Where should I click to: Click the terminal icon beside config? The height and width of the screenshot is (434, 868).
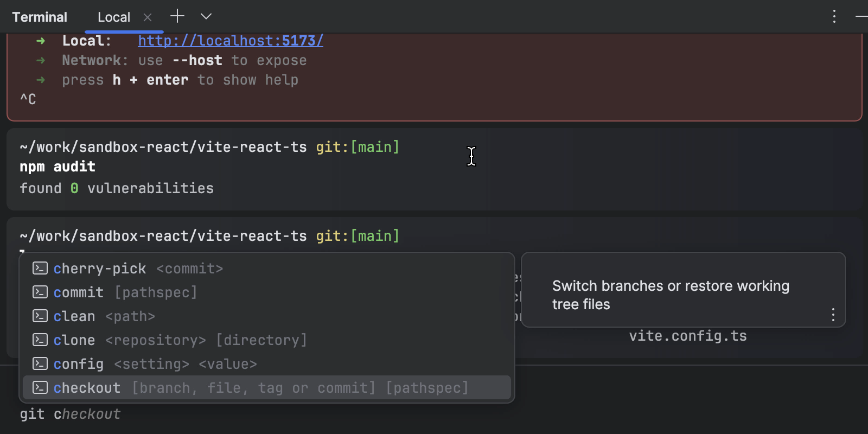point(40,363)
